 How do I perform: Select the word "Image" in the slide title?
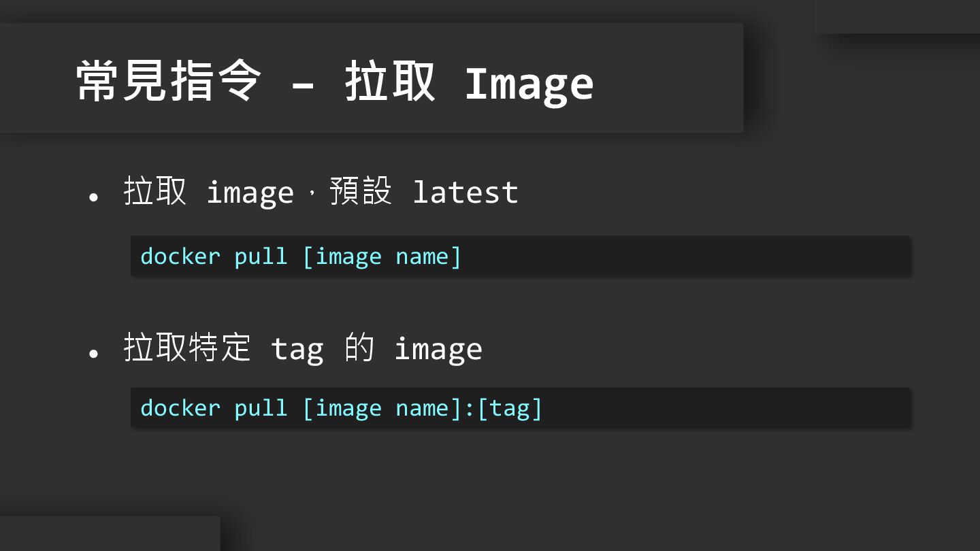pos(529,84)
